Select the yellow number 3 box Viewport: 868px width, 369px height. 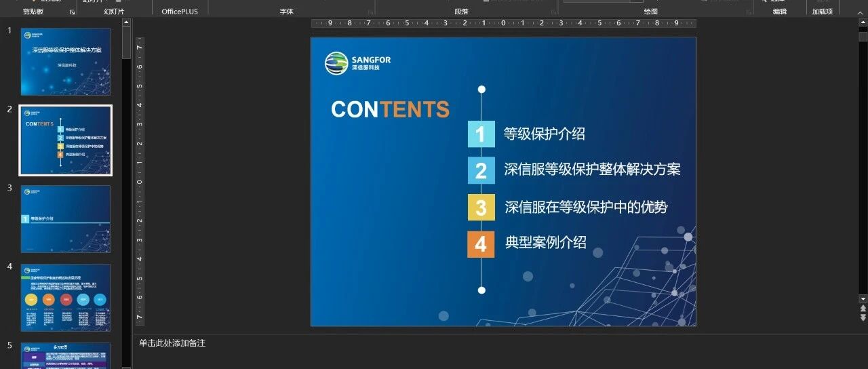tap(481, 207)
